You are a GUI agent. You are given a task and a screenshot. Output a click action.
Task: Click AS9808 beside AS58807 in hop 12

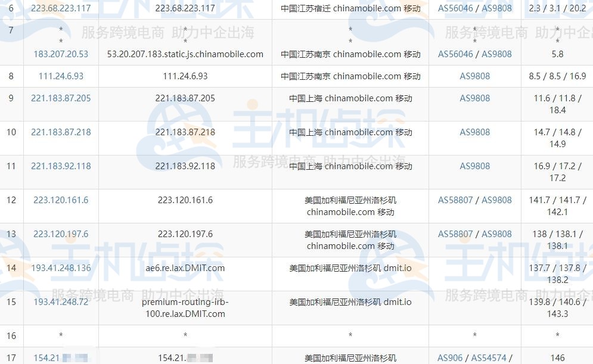(496, 200)
